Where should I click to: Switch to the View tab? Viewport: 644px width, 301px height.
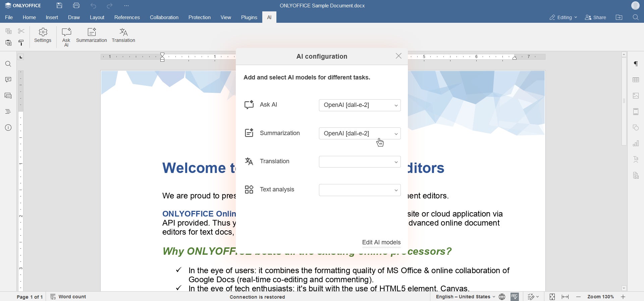point(226,17)
